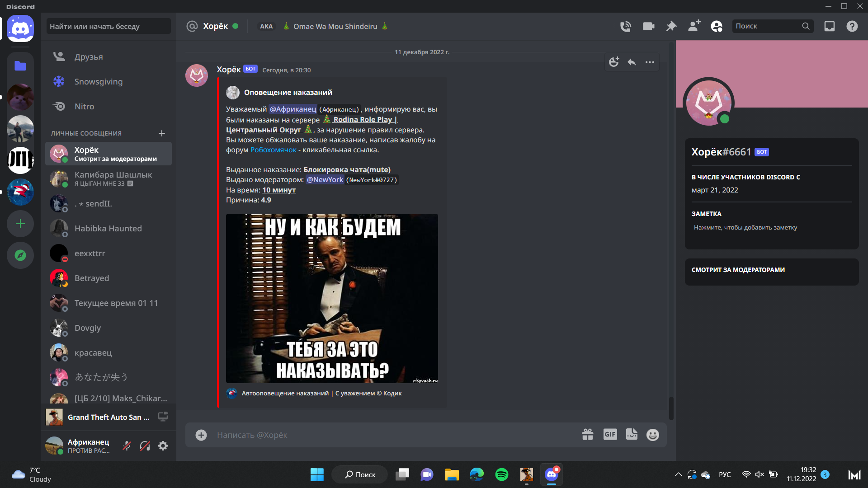Start a voice call with Хорёк
The image size is (868, 488).
pos(625,26)
